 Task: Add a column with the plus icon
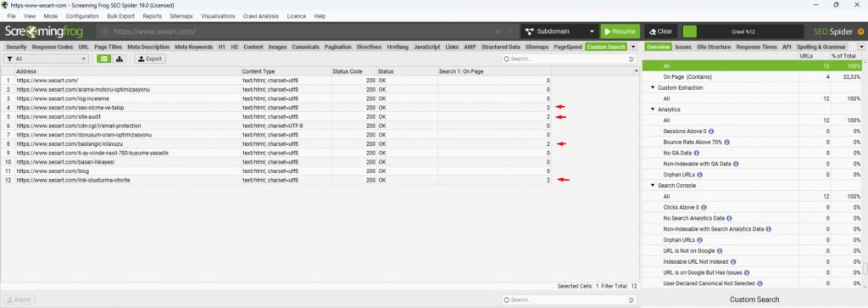point(636,71)
